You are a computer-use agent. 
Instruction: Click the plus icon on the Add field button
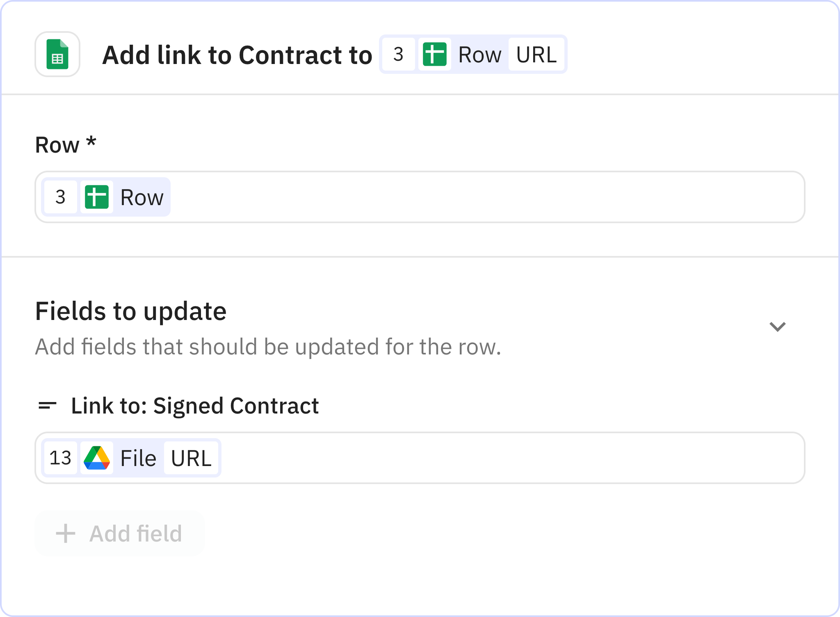coord(65,533)
